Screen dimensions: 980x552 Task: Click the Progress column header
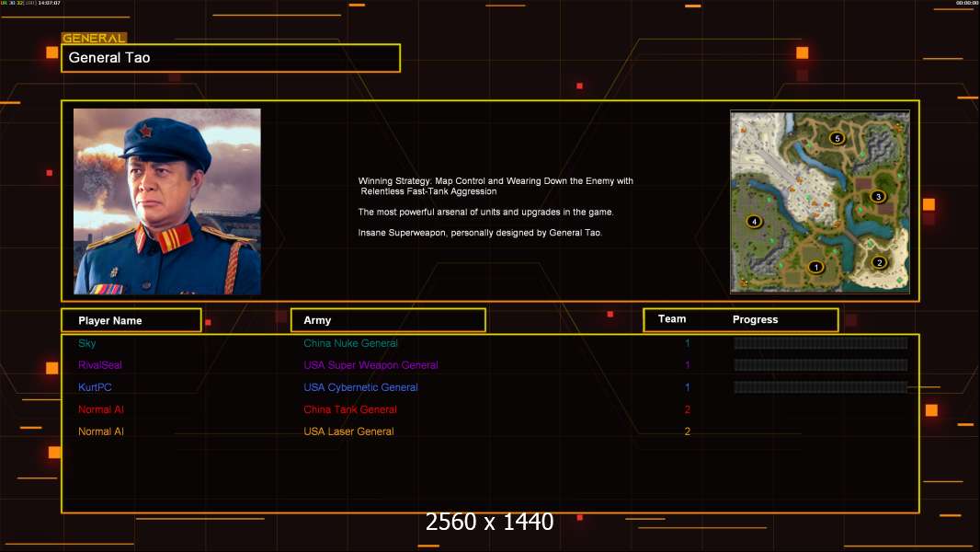tap(755, 319)
